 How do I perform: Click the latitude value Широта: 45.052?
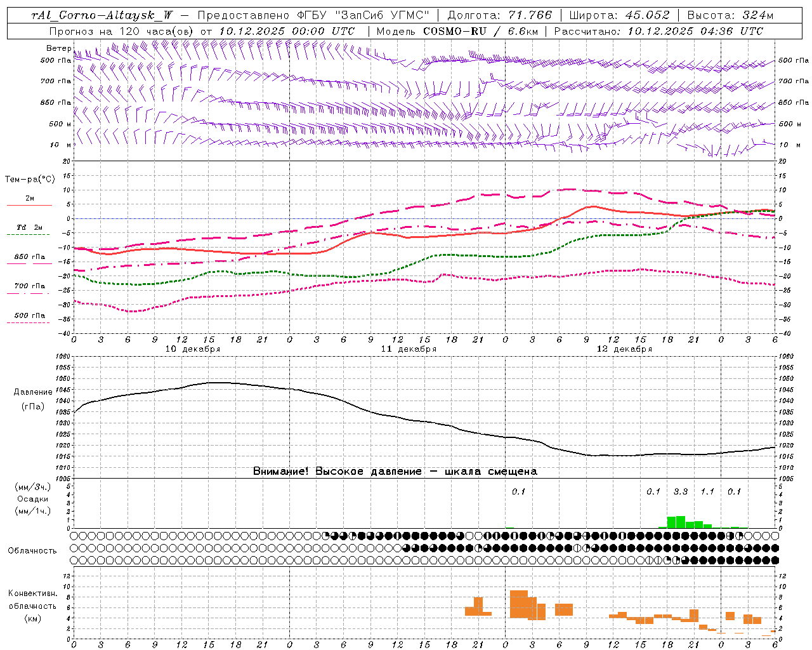620,15
